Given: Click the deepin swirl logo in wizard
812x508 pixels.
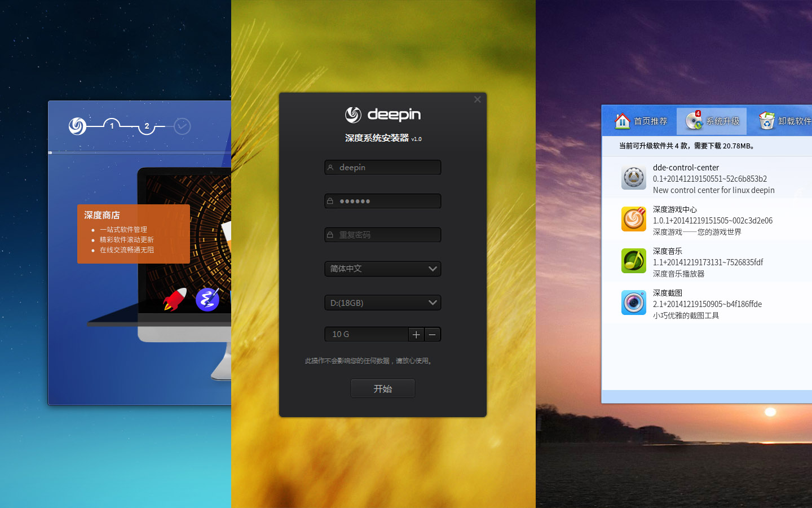Looking at the screenshot, I should (77, 126).
